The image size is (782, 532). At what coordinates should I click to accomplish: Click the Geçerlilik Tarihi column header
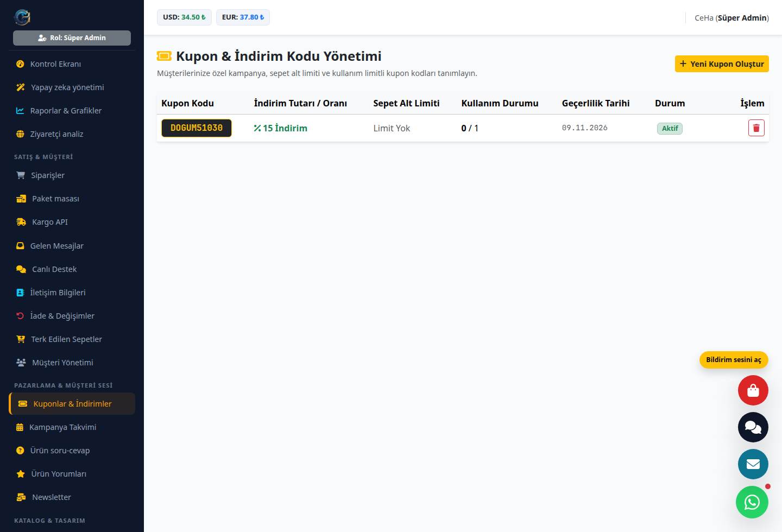pyautogui.click(x=596, y=103)
